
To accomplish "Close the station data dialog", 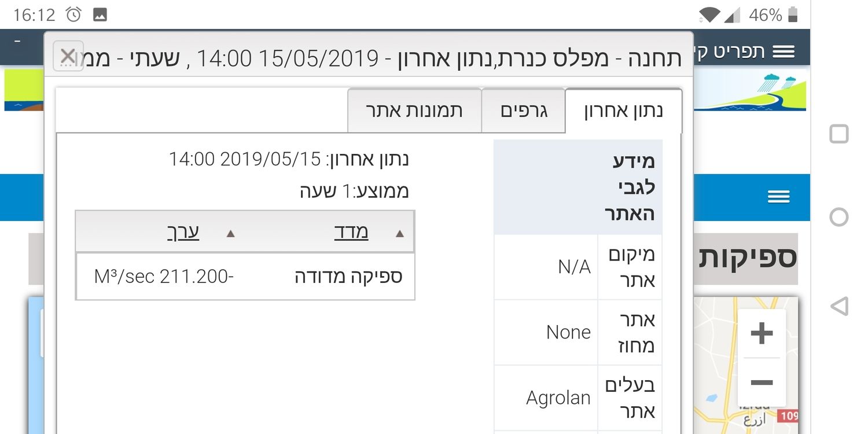I will coord(68,56).
